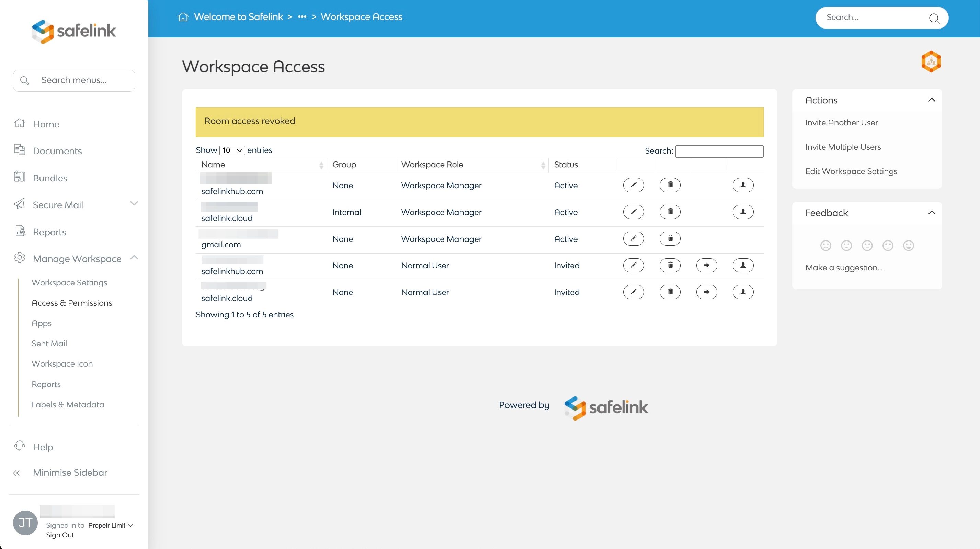The image size is (980, 549).
Task: Click the table Search input field
Action: (x=719, y=151)
